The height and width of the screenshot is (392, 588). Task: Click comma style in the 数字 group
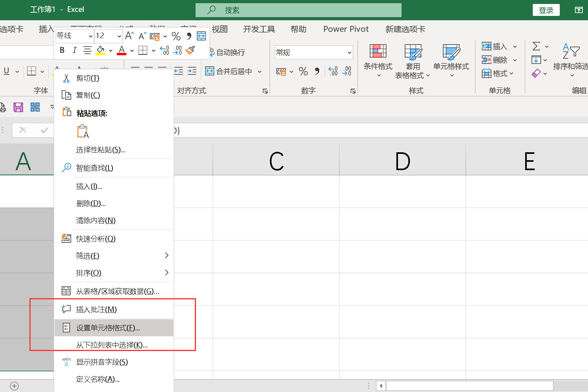click(317, 71)
